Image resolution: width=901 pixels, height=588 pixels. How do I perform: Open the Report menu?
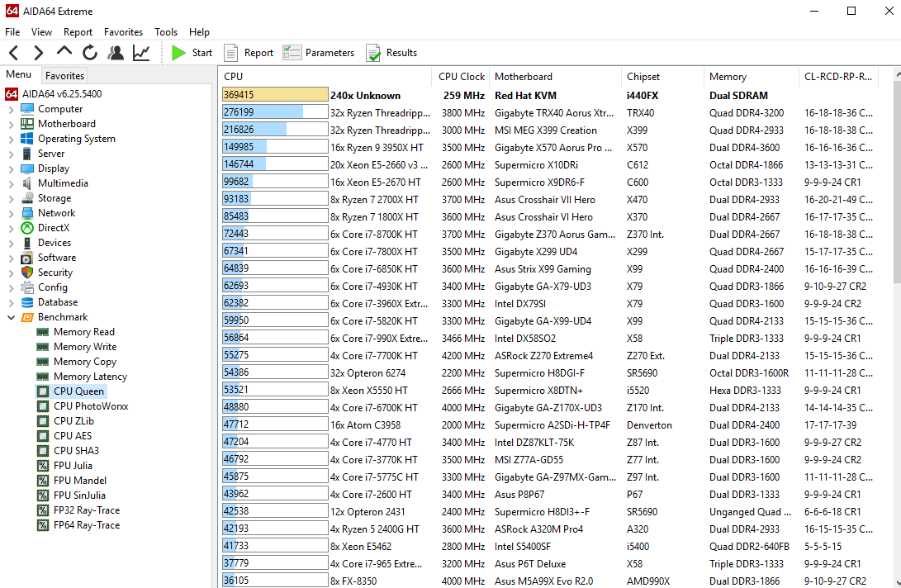pos(78,32)
